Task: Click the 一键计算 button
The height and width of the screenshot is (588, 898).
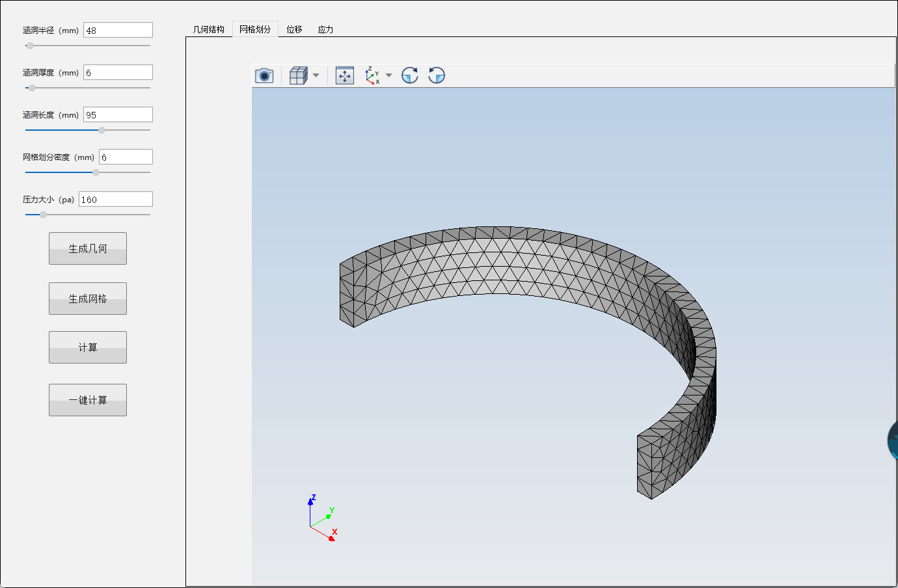Action: (88, 400)
